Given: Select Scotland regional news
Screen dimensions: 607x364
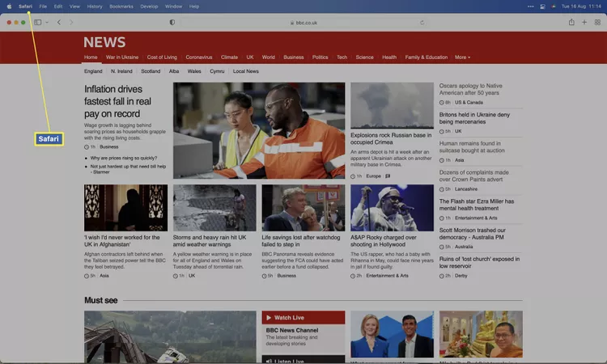Looking at the screenshot, I should tap(151, 71).
